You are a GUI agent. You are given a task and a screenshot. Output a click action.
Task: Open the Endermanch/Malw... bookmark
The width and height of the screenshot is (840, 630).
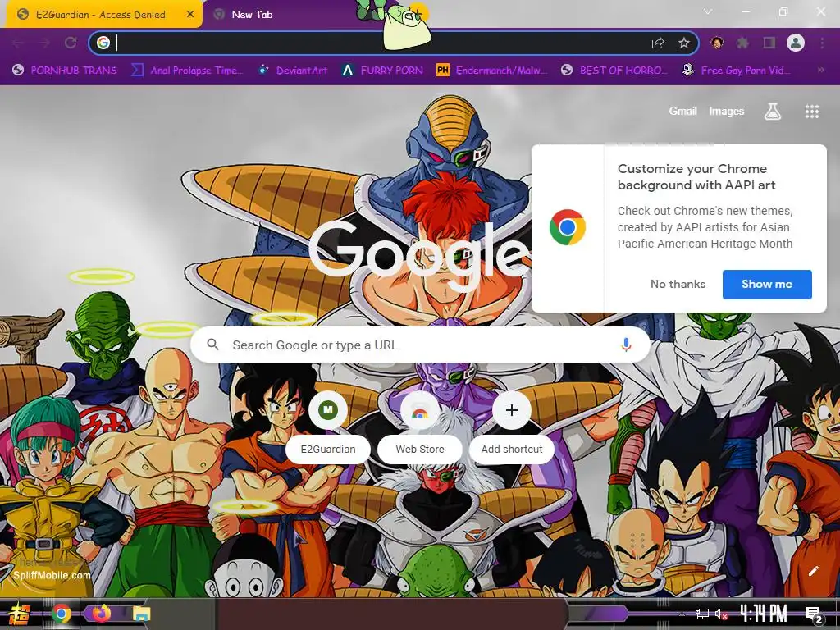pos(492,71)
